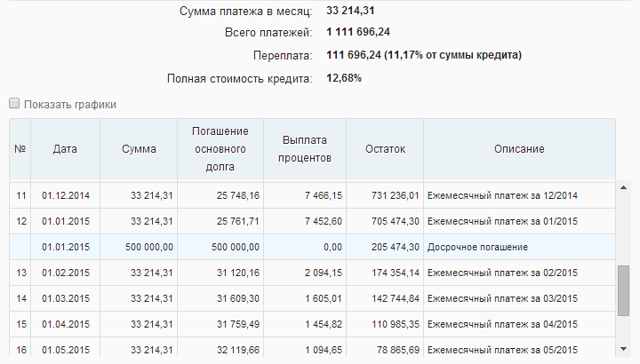Click balance 78 865,69
This screenshot has width=640, height=364.
coord(398,350)
